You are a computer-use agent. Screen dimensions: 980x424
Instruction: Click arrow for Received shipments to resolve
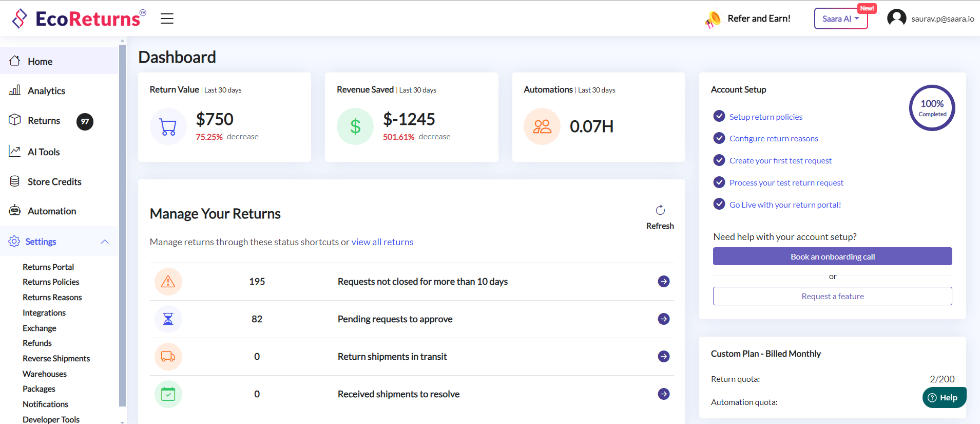point(664,394)
